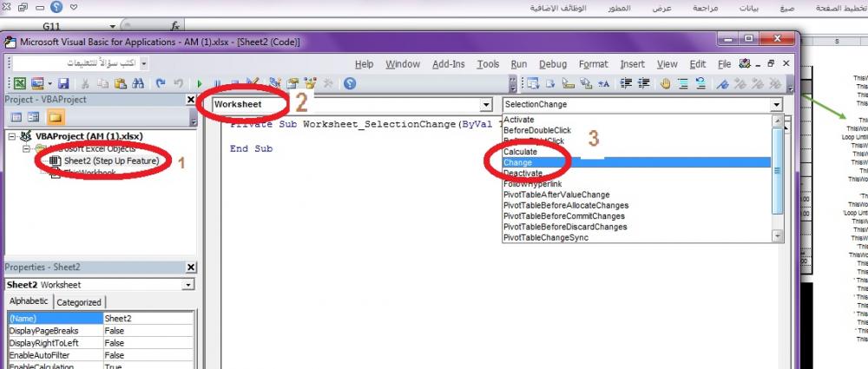Toggle a bookmark with the blue flag icon
The height and width of the screenshot is (369, 868).
(x=722, y=83)
